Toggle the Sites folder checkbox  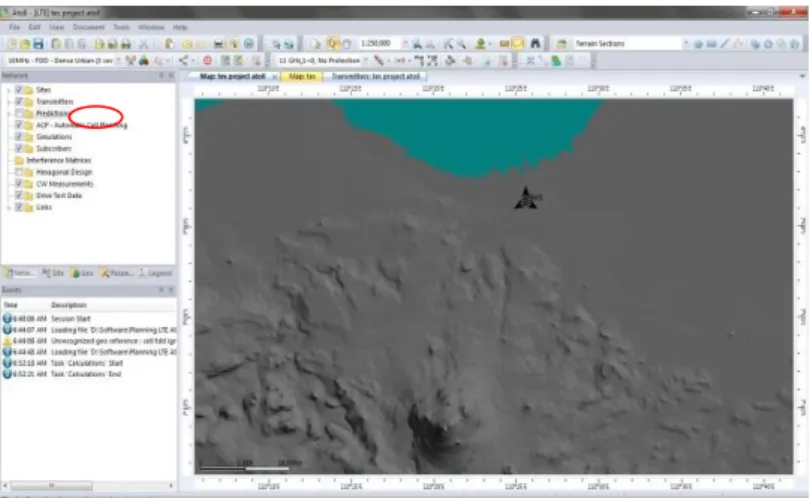click(x=19, y=90)
